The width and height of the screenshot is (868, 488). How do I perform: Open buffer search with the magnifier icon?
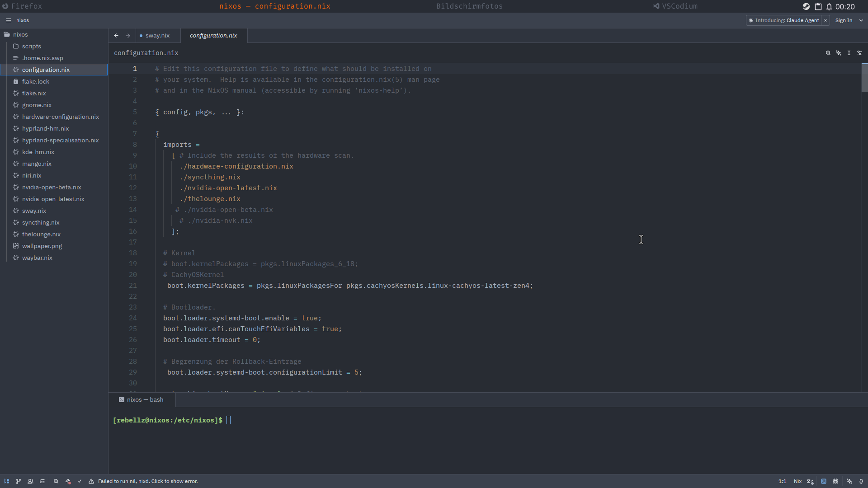pos(828,53)
